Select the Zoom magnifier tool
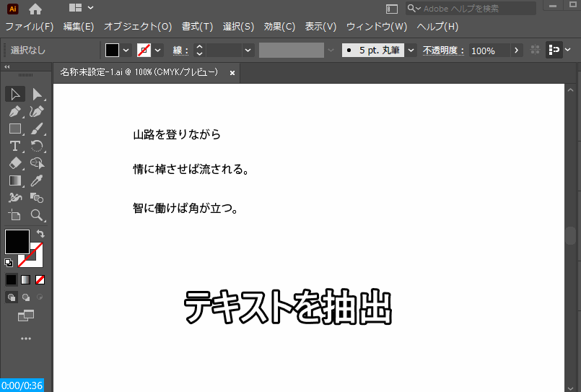581x392 pixels. click(37, 215)
